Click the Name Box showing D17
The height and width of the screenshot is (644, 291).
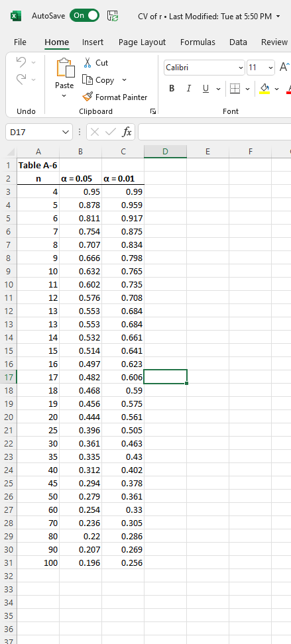[33, 132]
